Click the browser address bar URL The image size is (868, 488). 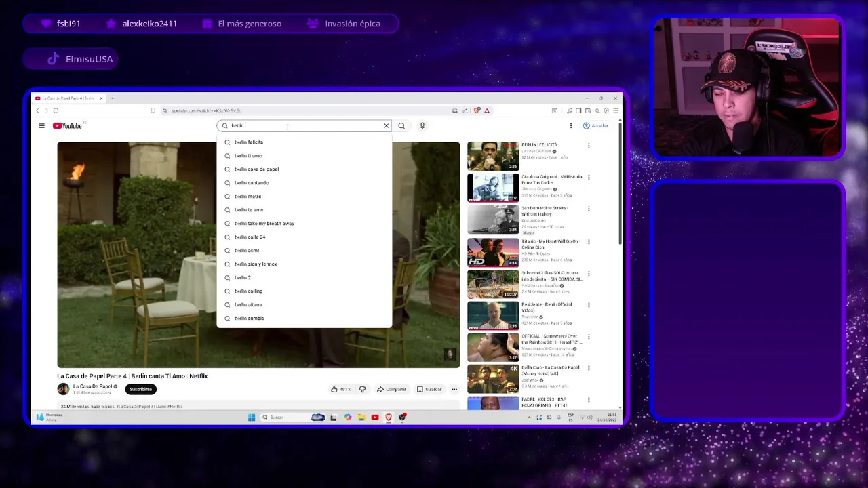[x=207, y=110]
